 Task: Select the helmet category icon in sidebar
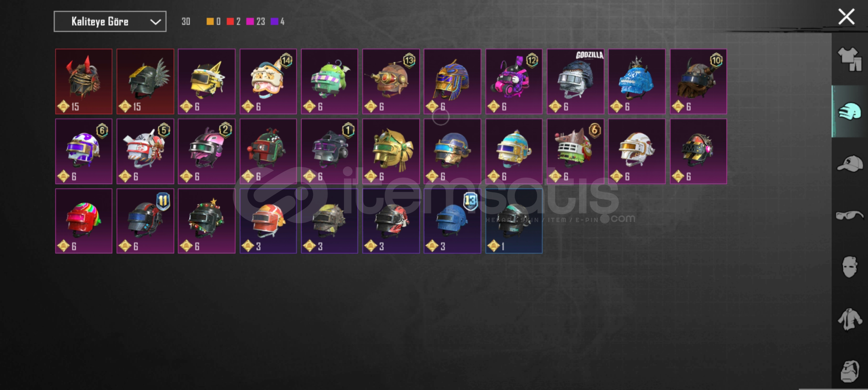pos(850,112)
